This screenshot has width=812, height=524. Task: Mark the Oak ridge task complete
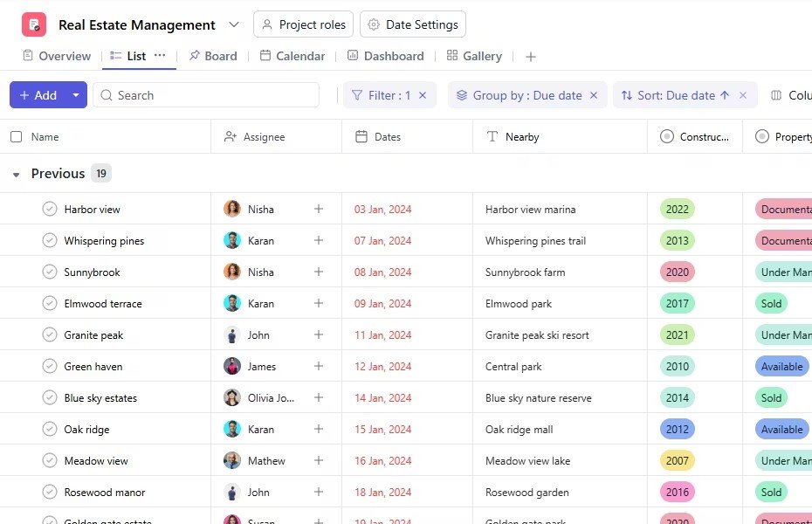pos(48,429)
